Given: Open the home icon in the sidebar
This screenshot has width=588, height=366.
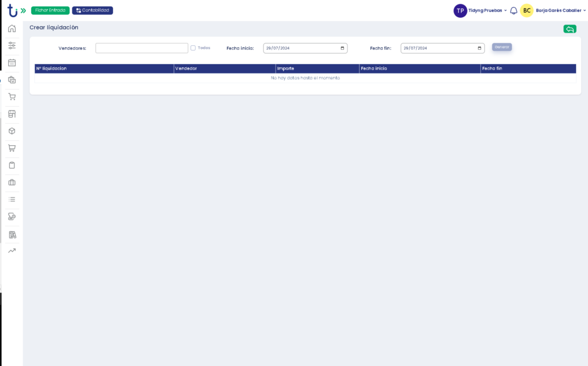Looking at the screenshot, I should 11,29.
